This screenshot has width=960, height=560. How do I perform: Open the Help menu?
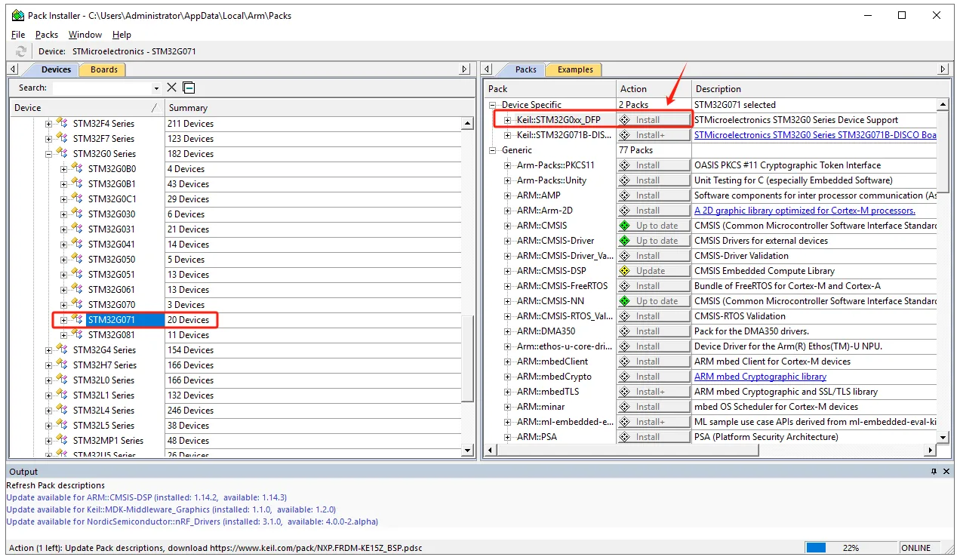pos(122,35)
